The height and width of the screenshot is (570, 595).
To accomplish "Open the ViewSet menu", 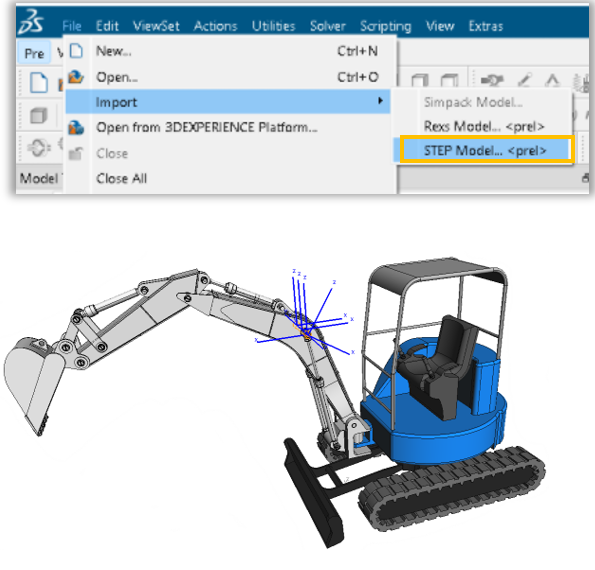I will [156, 26].
